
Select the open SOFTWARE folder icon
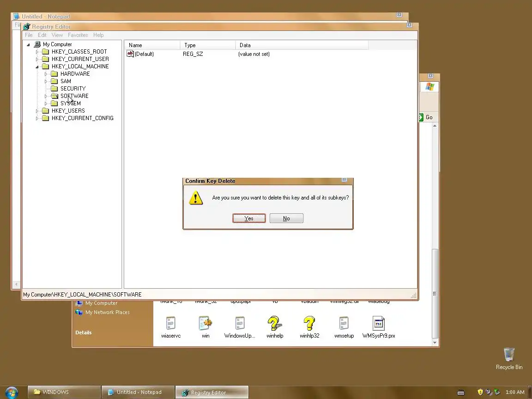(x=54, y=96)
